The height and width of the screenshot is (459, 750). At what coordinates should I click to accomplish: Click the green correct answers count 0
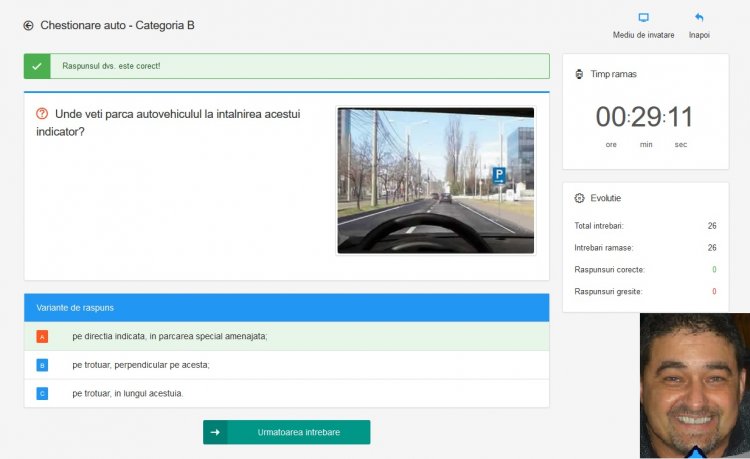(x=714, y=270)
